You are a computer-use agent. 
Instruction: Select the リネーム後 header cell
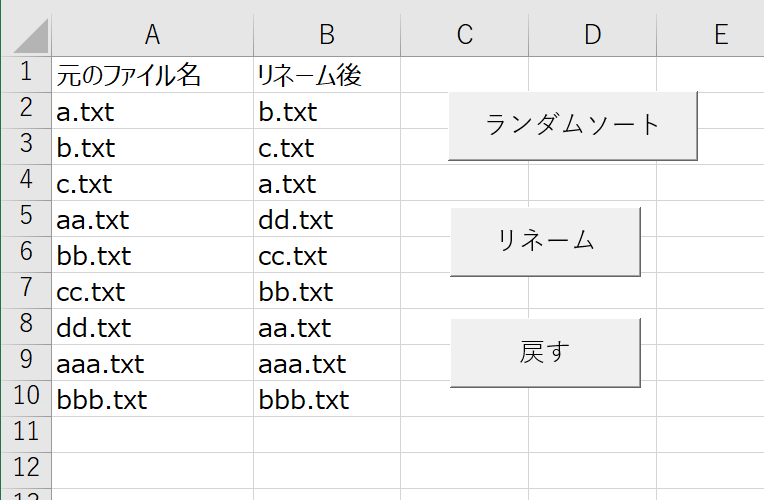coord(326,75)
